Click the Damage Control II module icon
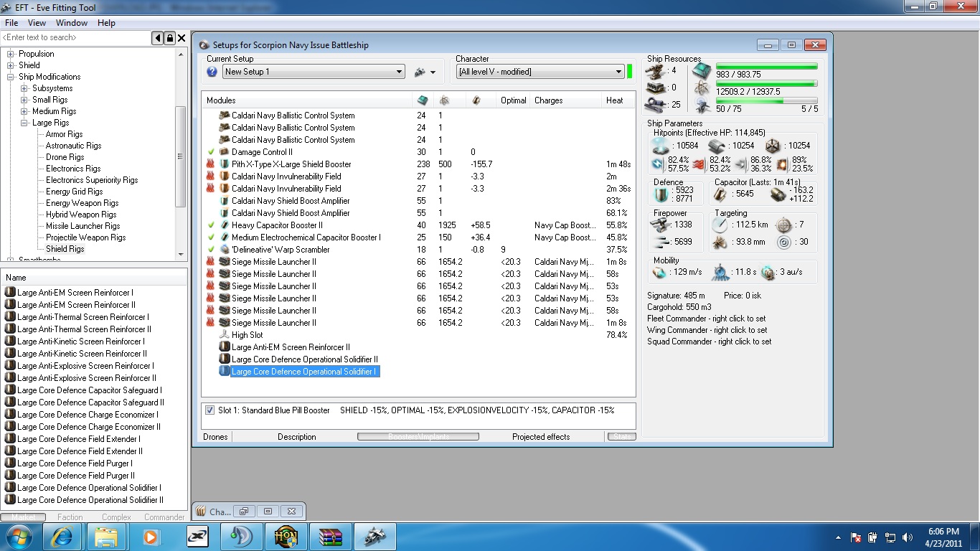The width and height of the screenshot is (980, 551). [224, 152]
